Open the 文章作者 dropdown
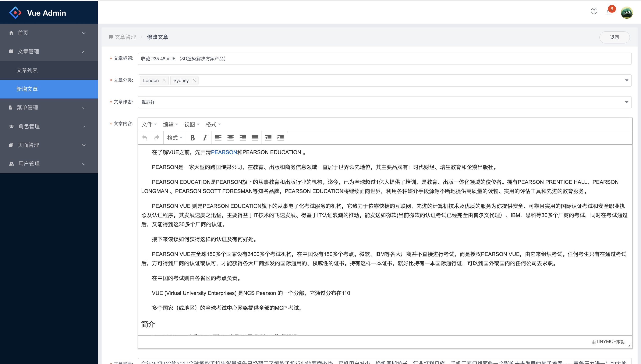641x364 pixels. (384, 102)
